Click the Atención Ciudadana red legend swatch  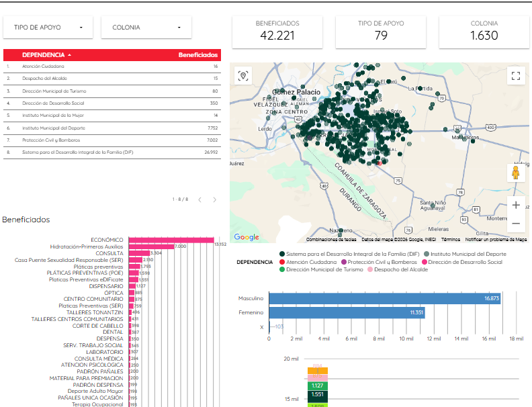[x=282, y=262]
